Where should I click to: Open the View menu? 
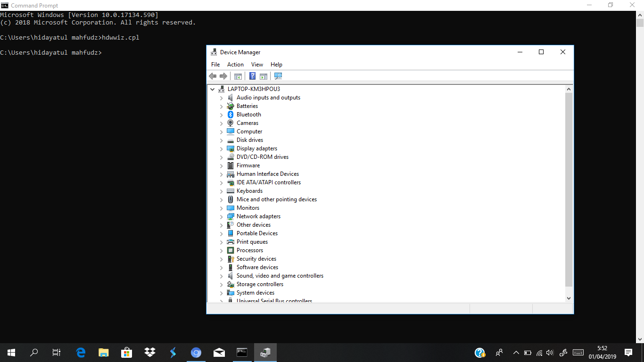click(257, 65)
